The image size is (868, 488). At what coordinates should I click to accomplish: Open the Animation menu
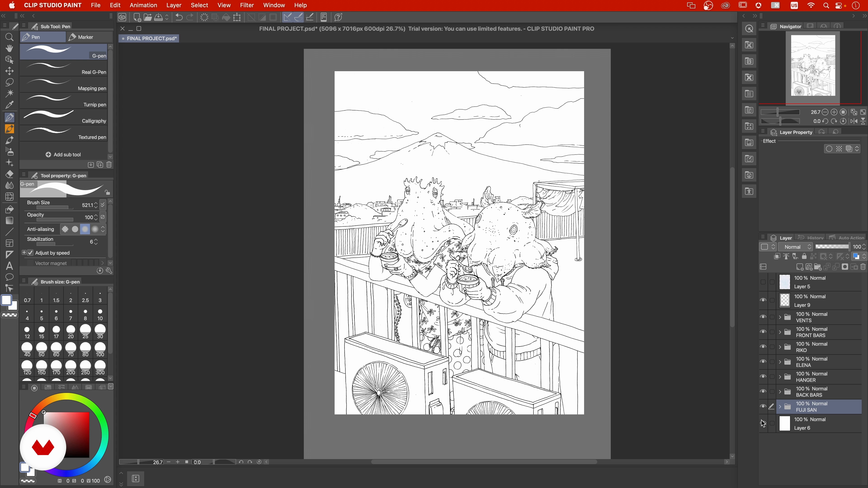pos(143,5)
